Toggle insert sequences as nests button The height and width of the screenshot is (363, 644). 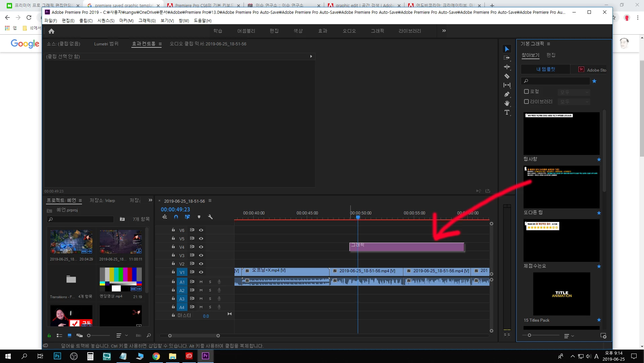(x=165, y=217)
